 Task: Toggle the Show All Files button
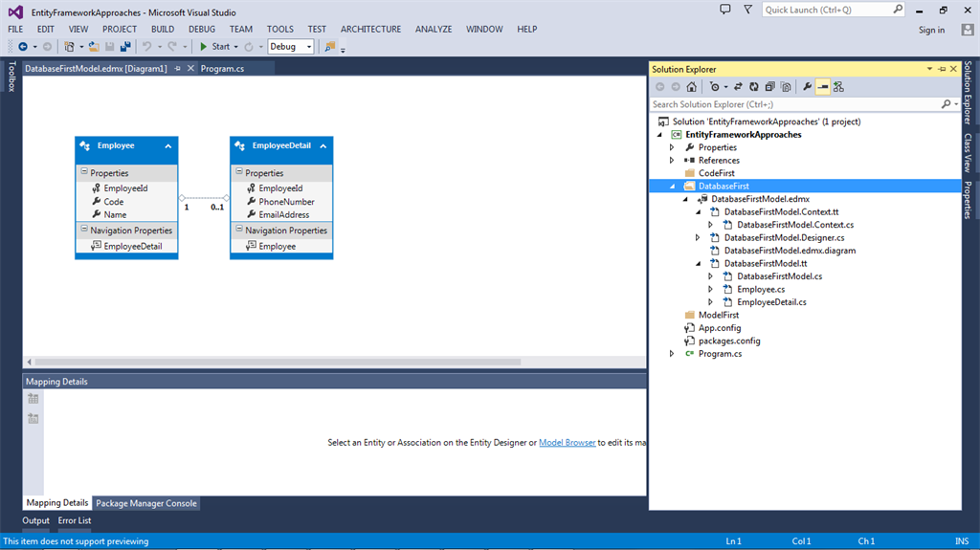[786, 87]
